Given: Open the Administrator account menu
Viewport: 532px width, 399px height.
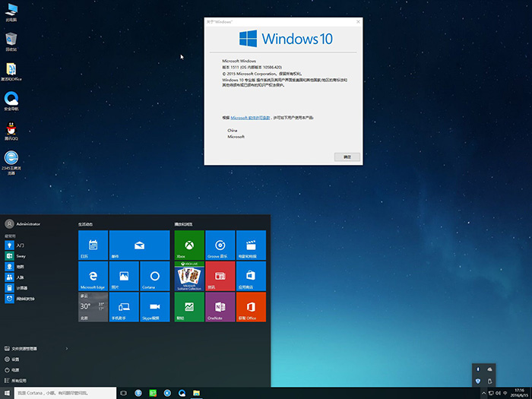Looking at the screenshot, I should [23, 224].
